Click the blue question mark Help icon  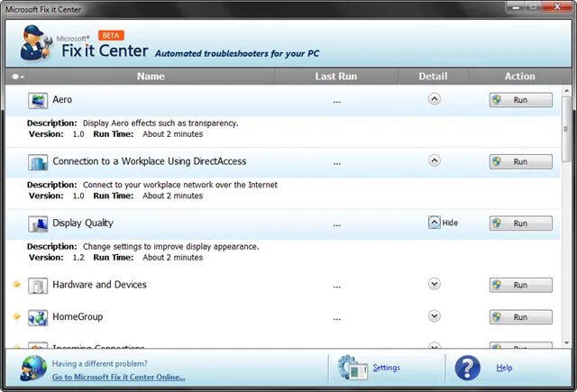467,368
